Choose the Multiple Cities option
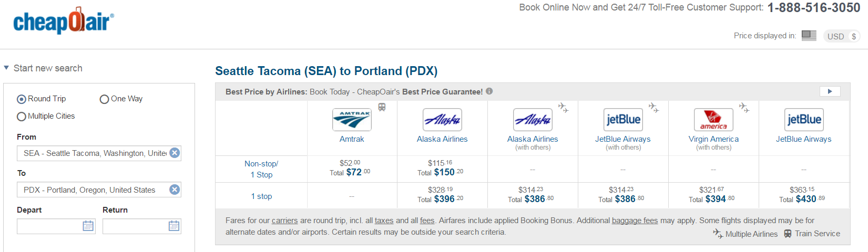Screen dimensions: 868x252 pyautogui.click(x=22, y=117)
